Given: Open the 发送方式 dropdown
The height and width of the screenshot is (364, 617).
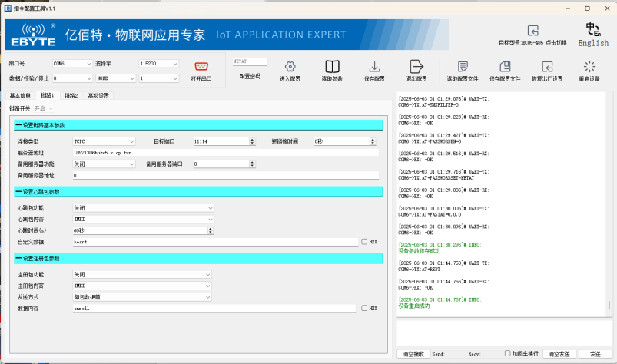Looking at the screenshot, I should 141,297.
